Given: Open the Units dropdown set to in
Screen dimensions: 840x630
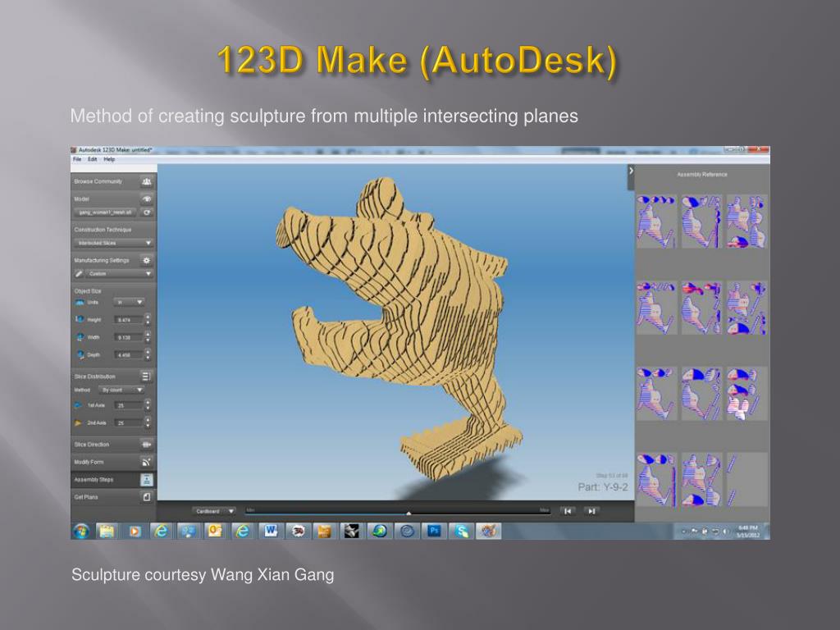Looking at the screenshot, I should [x=129, y=302].
